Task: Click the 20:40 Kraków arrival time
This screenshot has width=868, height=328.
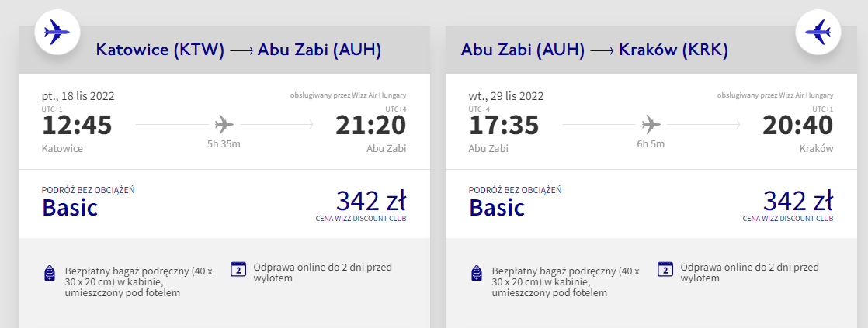Action: [797, 126]
